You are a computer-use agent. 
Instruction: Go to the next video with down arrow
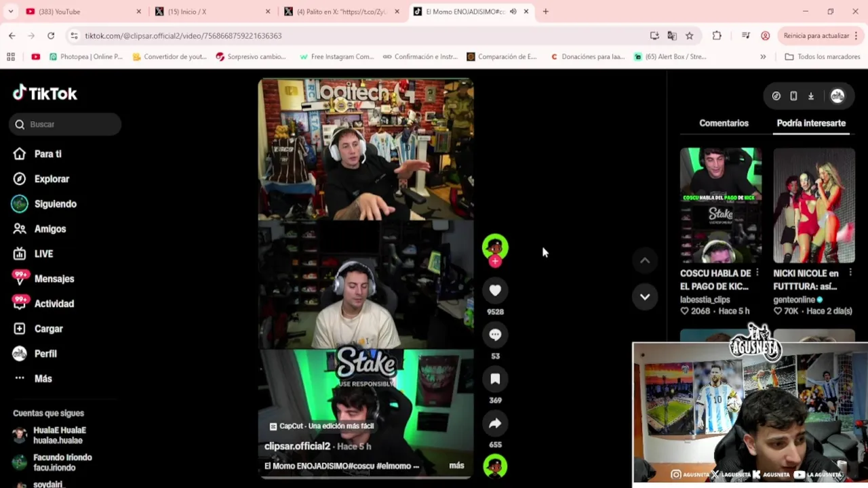click(x=645, y=297)
